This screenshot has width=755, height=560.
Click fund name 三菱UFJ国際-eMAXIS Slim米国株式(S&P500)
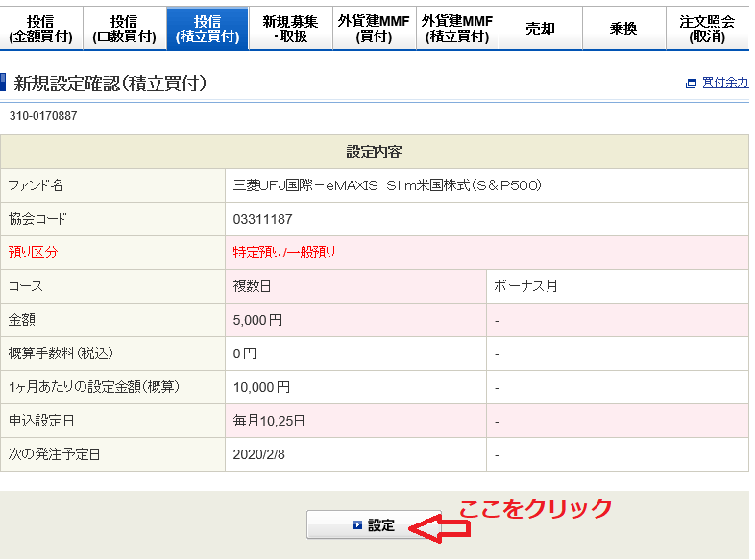pos(387,185)
